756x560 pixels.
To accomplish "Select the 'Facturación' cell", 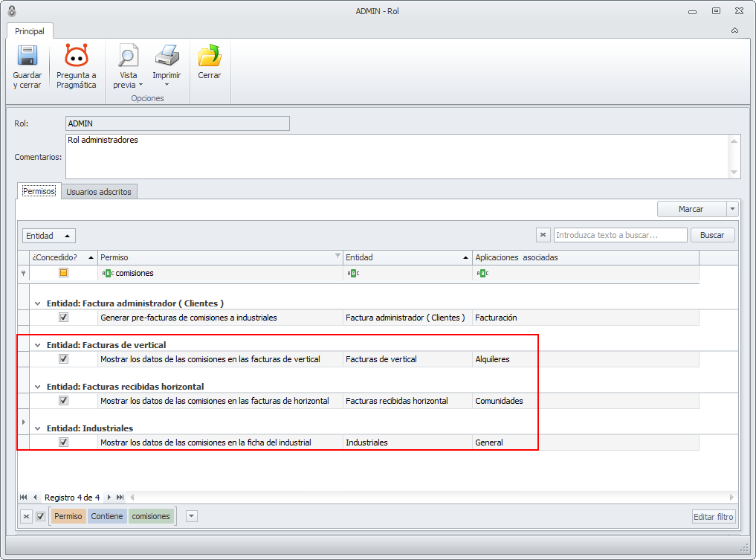I will 585,318.
